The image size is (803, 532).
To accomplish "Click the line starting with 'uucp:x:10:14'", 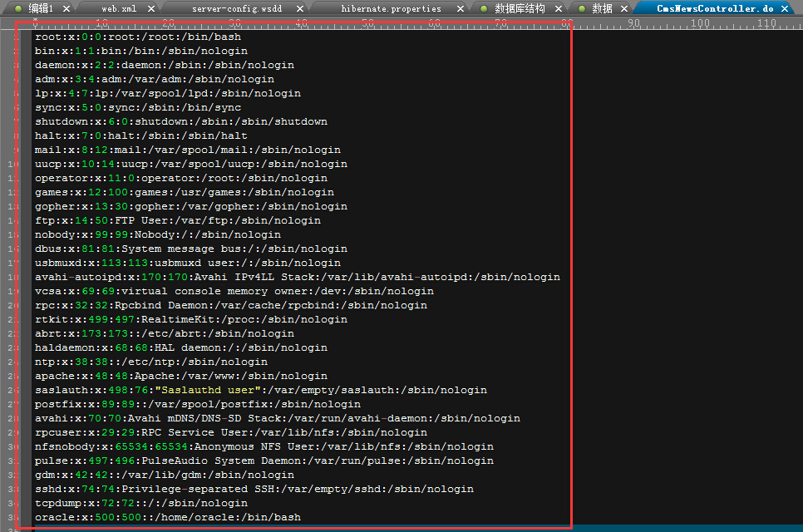I will tap(191, 164).
